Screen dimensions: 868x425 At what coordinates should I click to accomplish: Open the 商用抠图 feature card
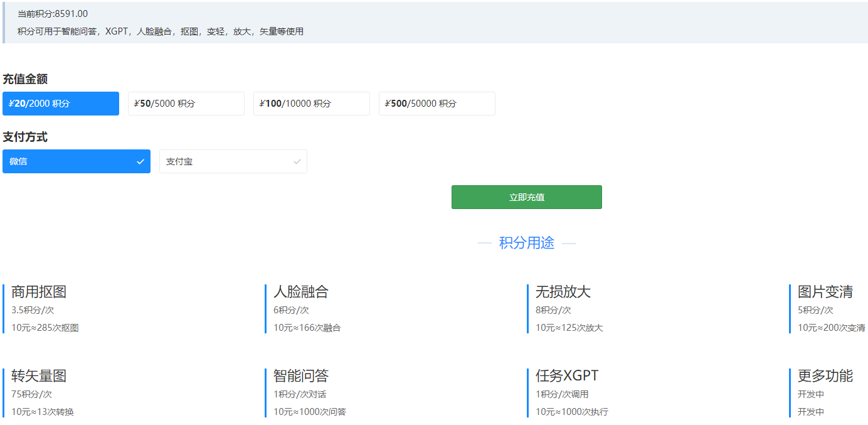point(39,292)
